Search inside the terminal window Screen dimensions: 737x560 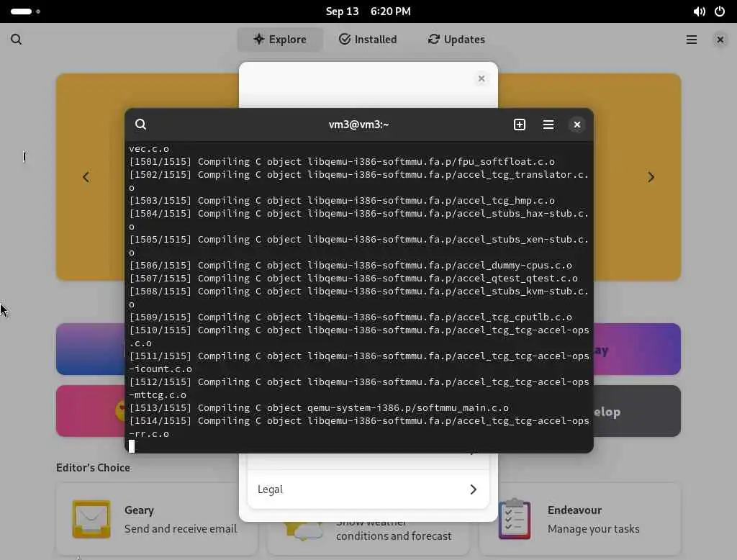(140, 125)
